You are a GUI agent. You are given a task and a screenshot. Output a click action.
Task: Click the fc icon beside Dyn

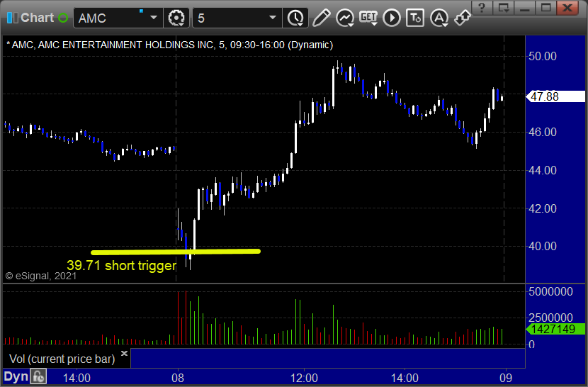[x=38, y=376]
